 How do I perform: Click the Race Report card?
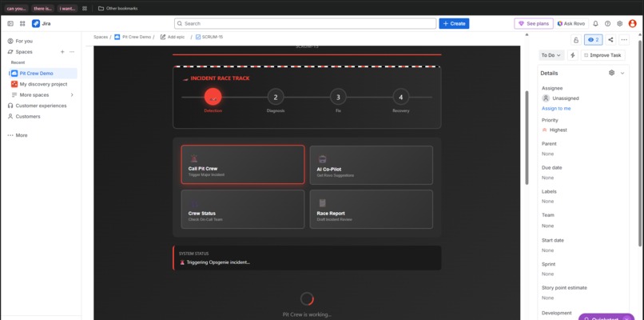click(x=371, y=209)
